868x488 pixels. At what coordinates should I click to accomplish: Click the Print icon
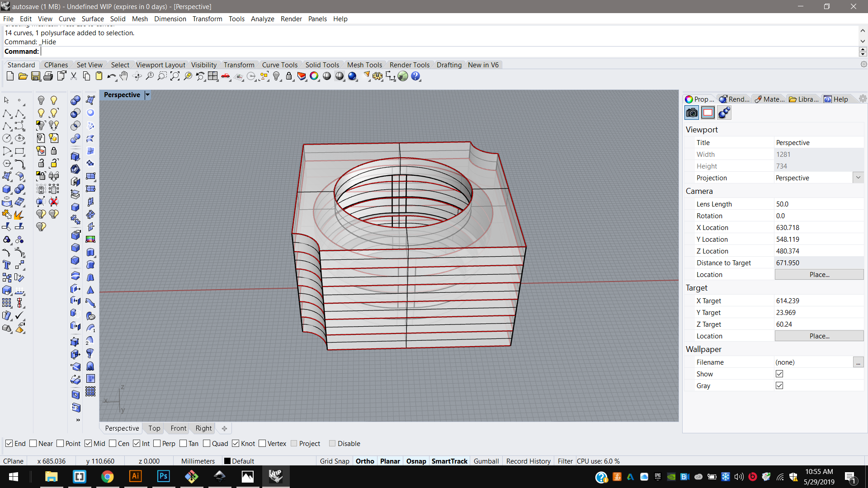pos(48,76)
